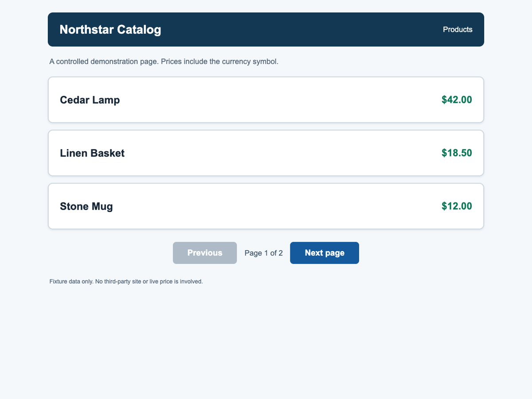Open the Products navigation link
532x399 pixels.
point(458,30)
